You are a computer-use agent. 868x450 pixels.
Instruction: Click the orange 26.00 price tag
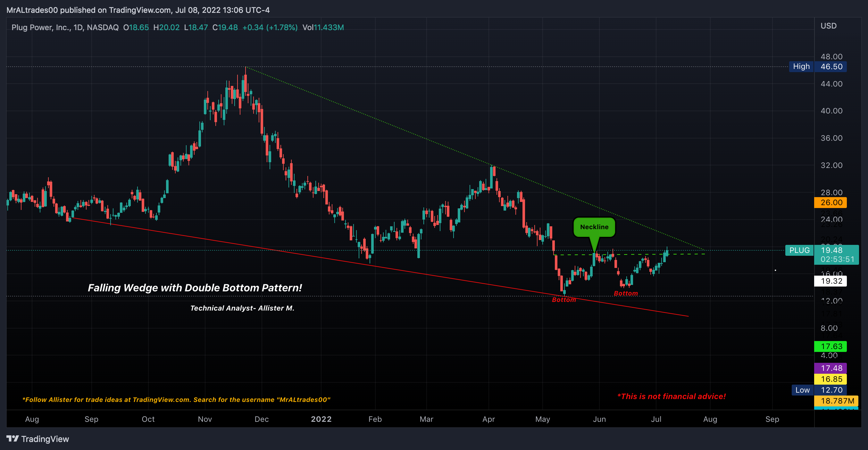click(x=830, y=203)
